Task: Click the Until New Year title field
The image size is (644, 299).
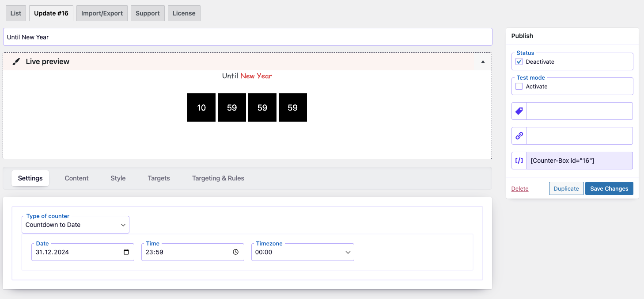Action: coord(247,37)
